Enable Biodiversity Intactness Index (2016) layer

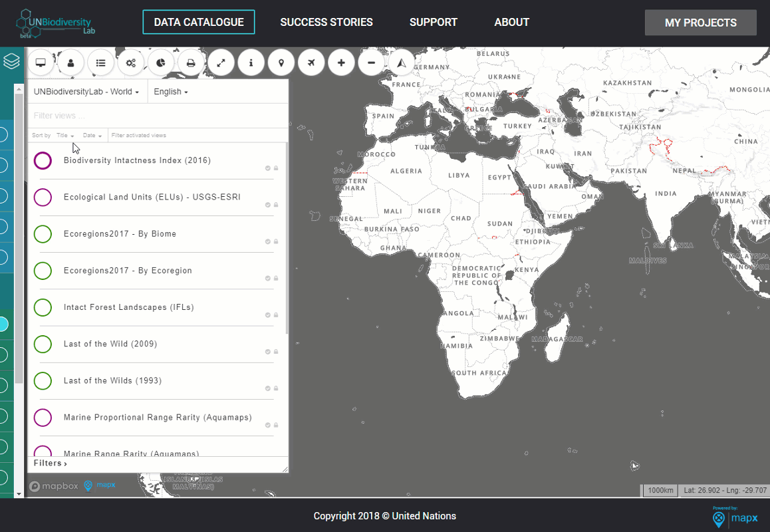43,160
